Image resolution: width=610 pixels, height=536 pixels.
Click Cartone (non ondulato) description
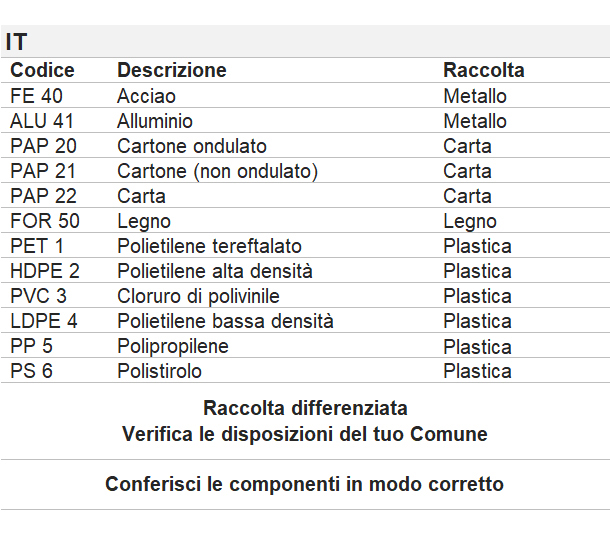217,171
